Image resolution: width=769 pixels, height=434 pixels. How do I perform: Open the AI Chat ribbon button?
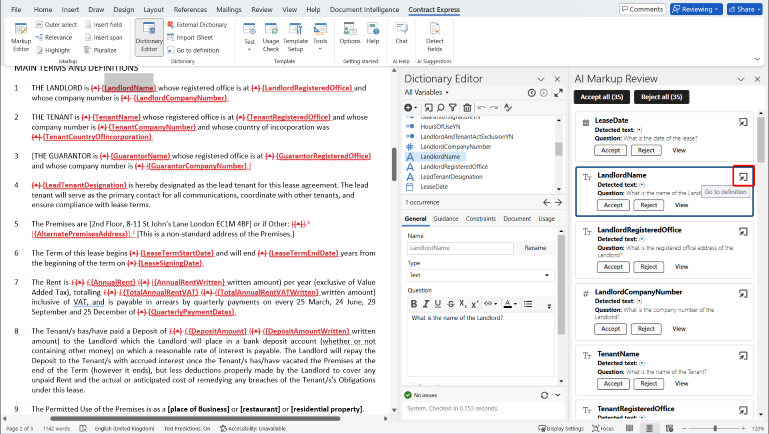(401, 35)
